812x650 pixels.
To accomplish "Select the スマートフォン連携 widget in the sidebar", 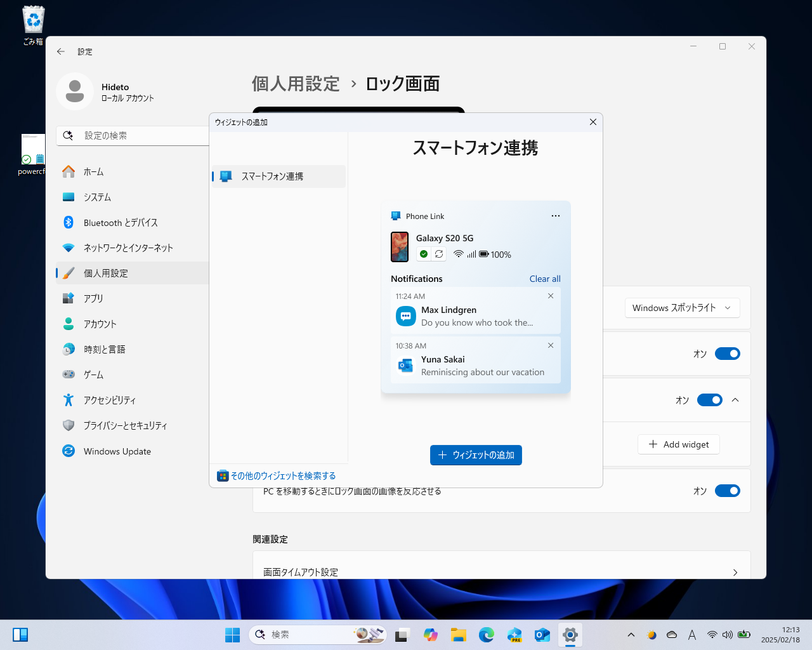I will point(278,176).
